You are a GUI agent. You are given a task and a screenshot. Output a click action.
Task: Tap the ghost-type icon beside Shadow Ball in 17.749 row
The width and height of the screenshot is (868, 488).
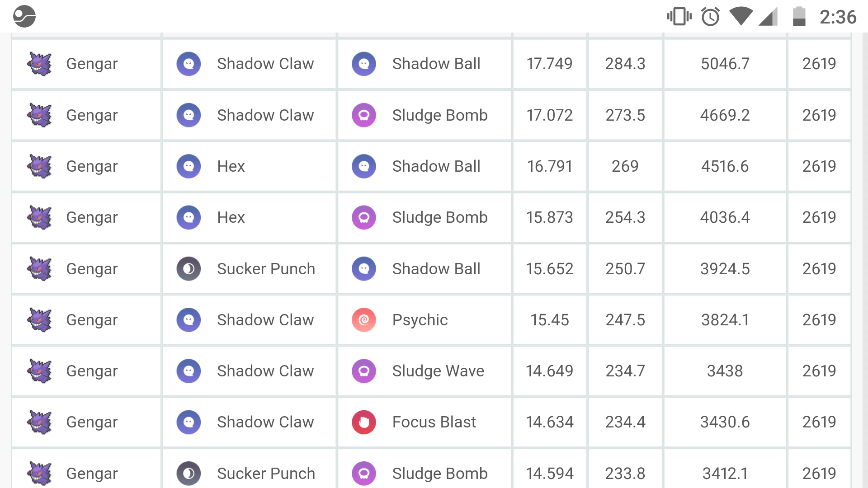click(x=364, y=64)
